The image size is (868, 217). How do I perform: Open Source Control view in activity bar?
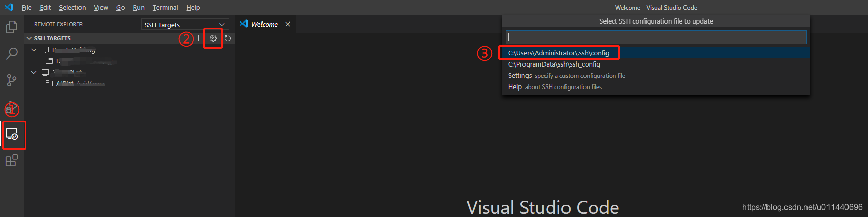11,80
